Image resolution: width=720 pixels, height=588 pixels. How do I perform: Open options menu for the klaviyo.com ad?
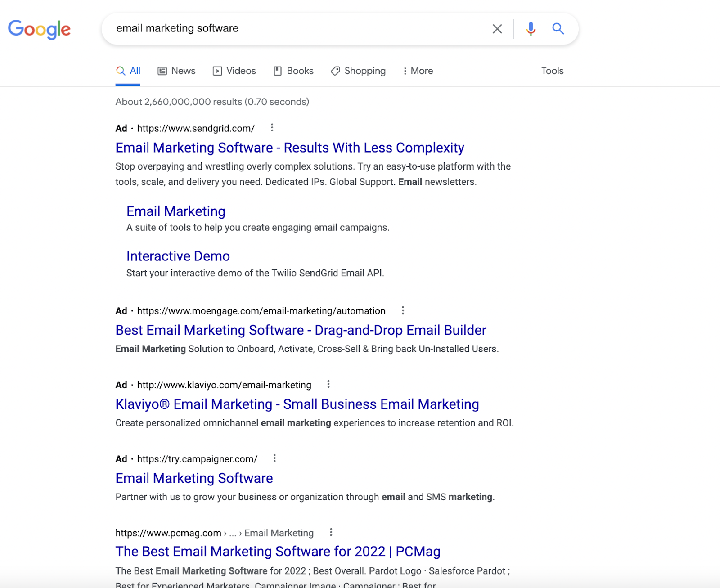click(x=328, y=384)
